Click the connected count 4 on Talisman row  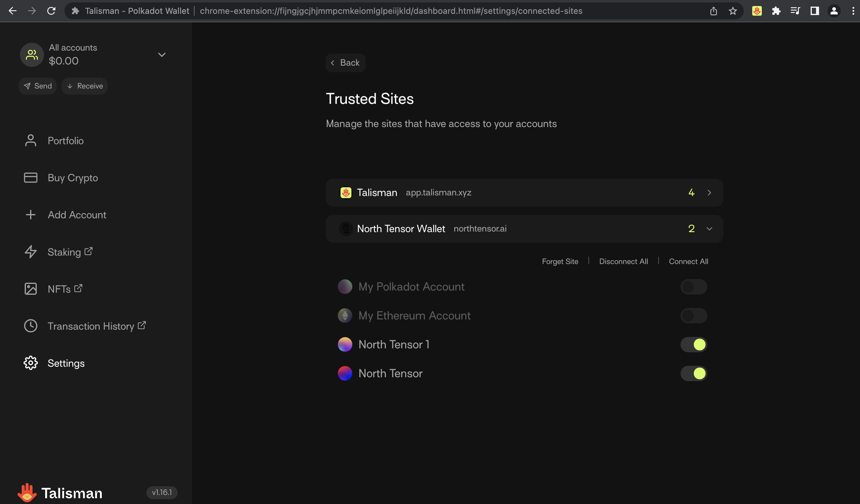point(691,192)
